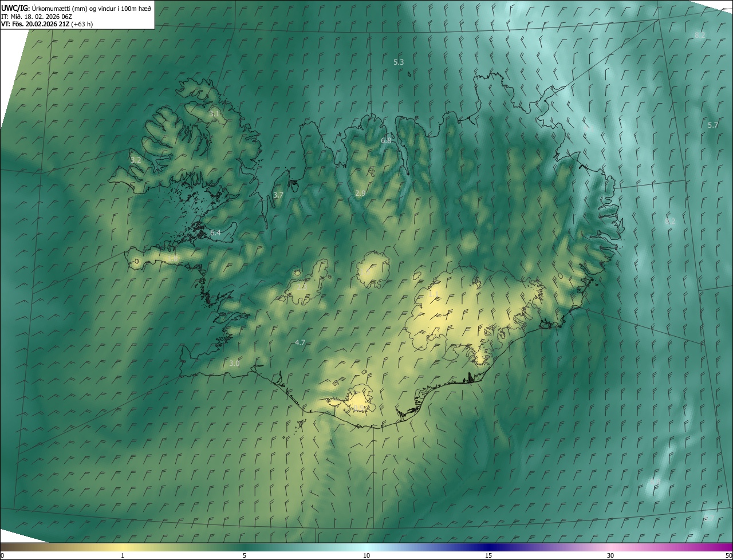
Task: Click the 8.2 value label in the northeast map corner
Action: click(x=700, y=36)
